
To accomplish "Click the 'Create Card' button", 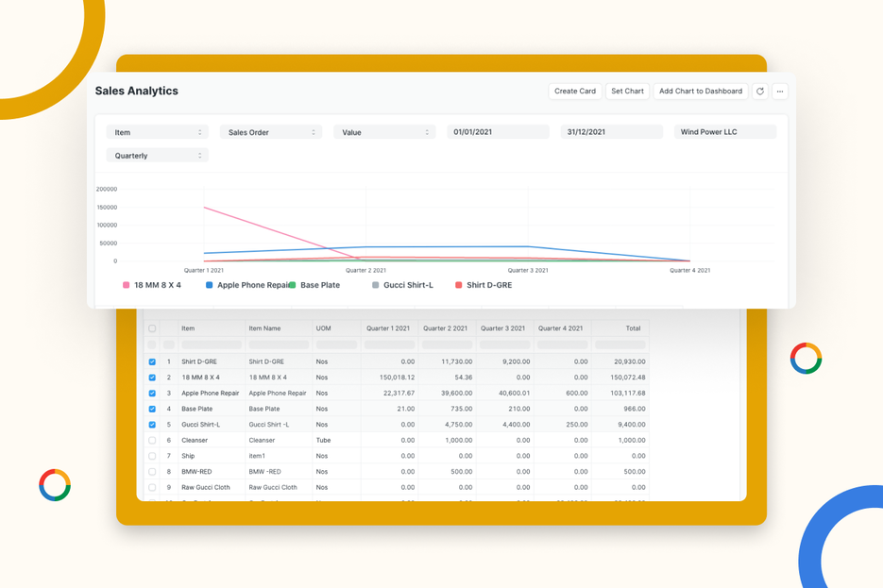I will point(574,91).
